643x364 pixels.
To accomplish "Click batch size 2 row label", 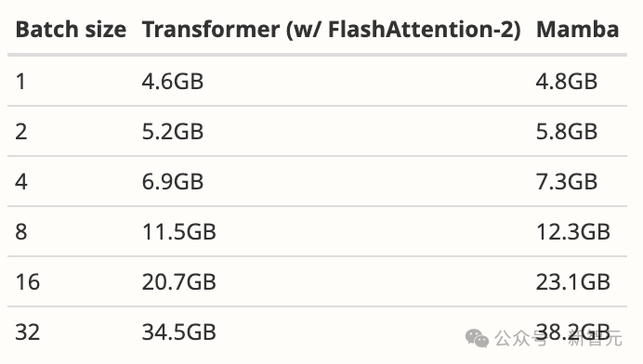I will (x=21, y=132).
